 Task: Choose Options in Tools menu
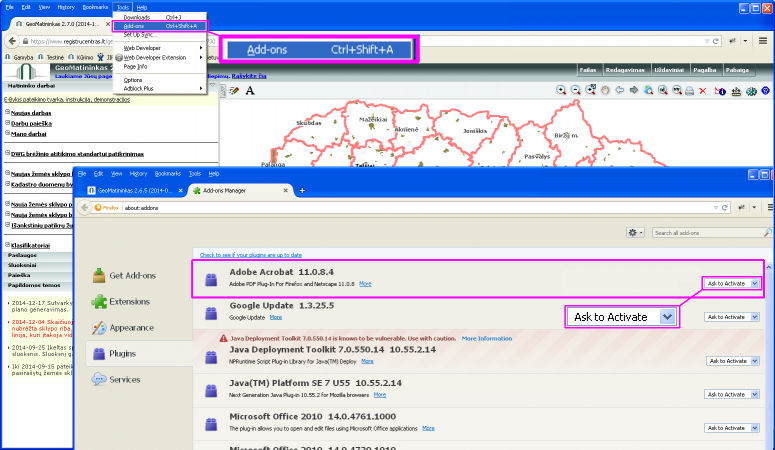tap(160, 80)
